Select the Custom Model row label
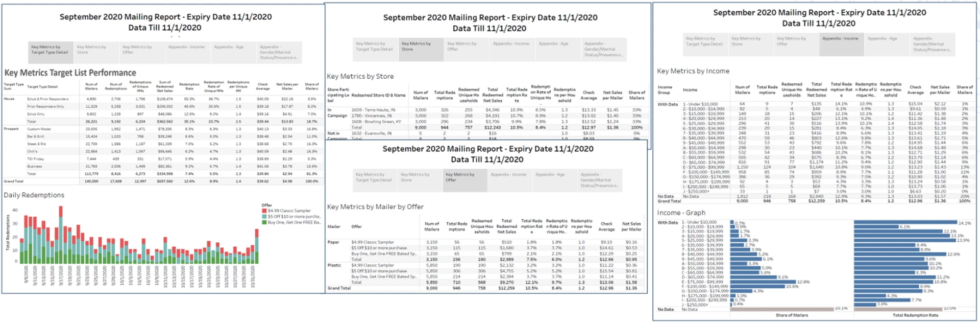 39,129
